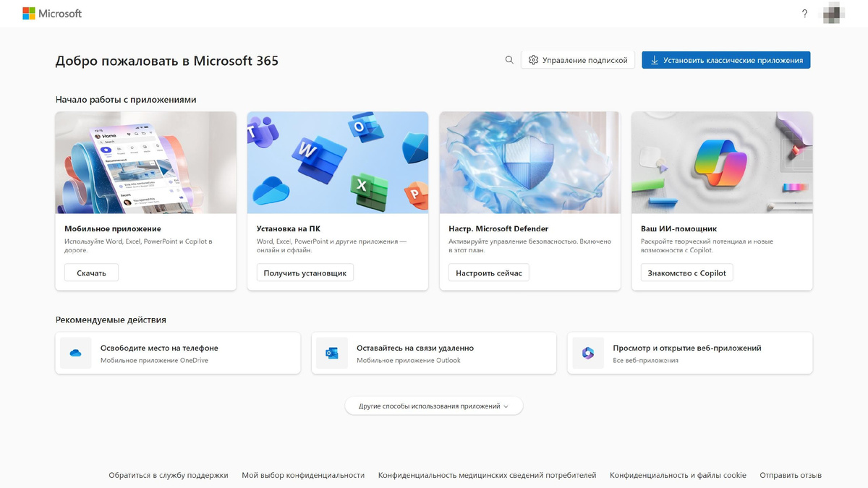Open Stay connected remotely Outlook card
Viewport: 868px width, 488px height.
(x=434, y=353)
